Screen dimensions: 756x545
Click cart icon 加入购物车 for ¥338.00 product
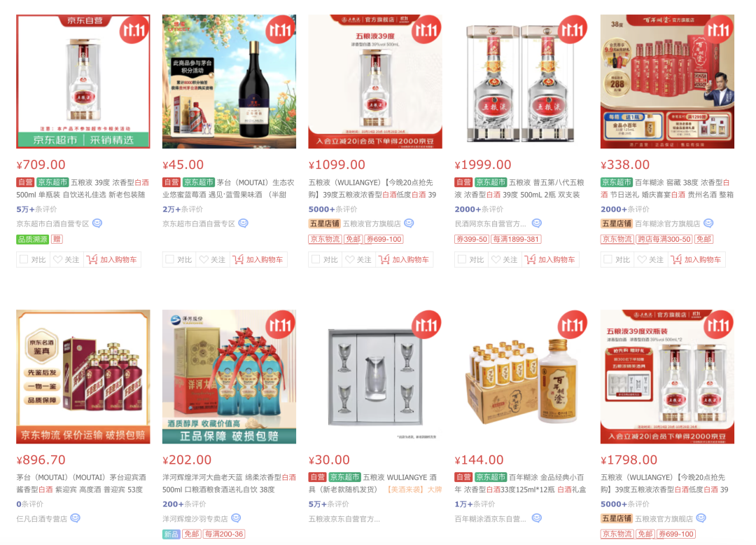(x=676, y=259)
